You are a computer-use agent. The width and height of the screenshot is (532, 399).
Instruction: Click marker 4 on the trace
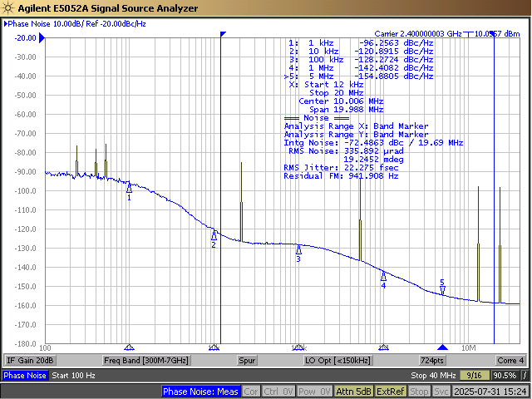(383, 276)
